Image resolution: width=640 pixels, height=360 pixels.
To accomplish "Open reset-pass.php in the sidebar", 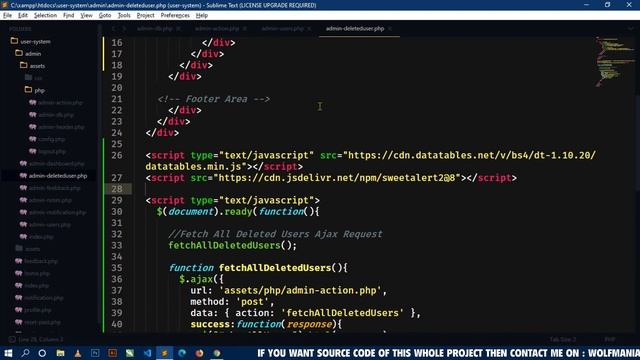I will [x=42, y=322].
